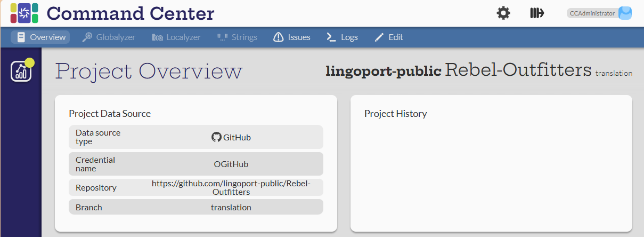Click the projects list icon beside the gear
This screenshot has height=237, width=644.
point(536,13)
